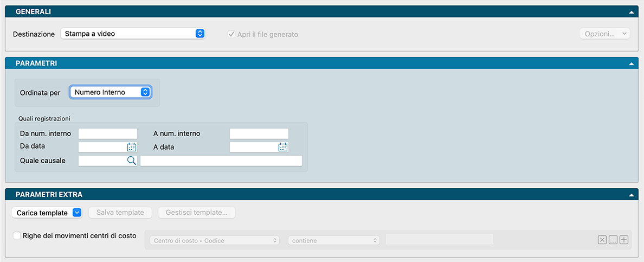Click the Quale causale search magnifier
Screen dimensions: 644x262
tap(132, 161)
